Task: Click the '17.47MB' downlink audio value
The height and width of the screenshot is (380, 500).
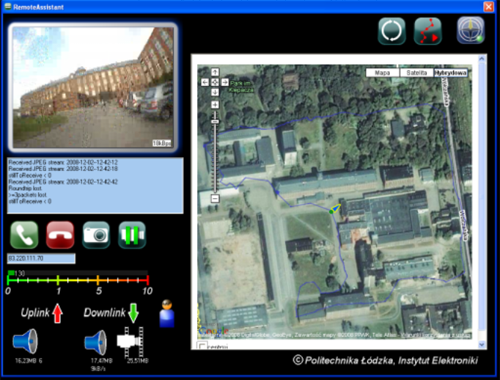Action: [102, 361]
